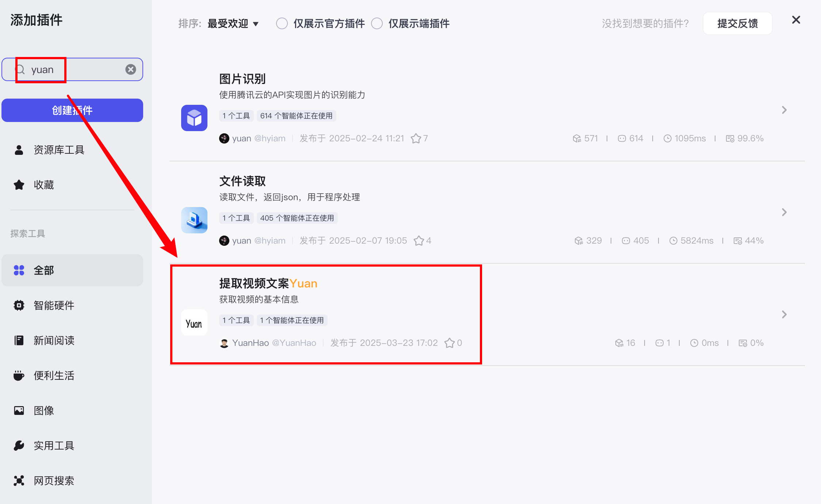Open the 图片识别 plugin entry

[242, 79]
